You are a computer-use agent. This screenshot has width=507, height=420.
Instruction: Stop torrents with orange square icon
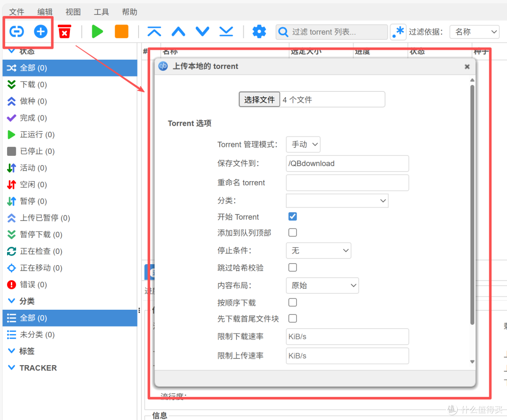tap(122, 31)
